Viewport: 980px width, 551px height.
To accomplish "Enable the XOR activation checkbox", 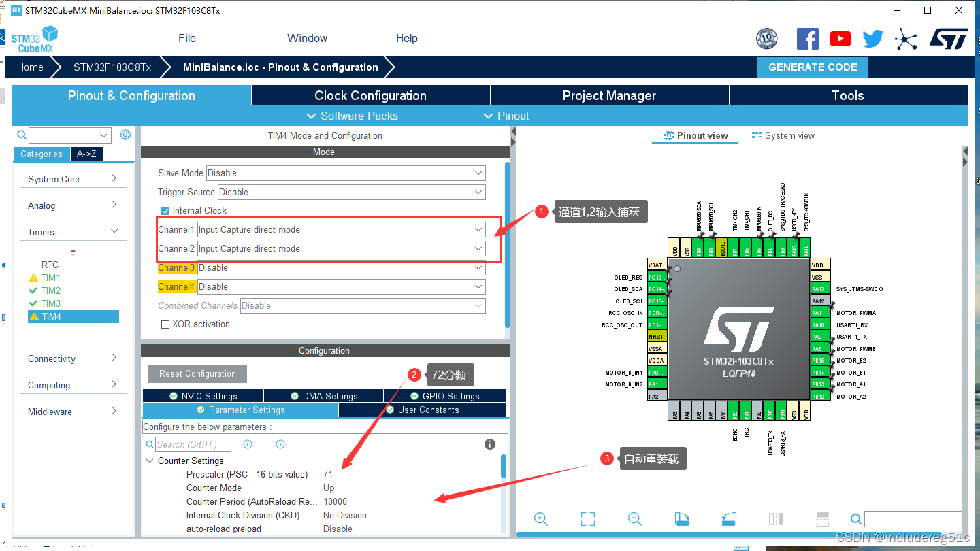I will 165,324.
